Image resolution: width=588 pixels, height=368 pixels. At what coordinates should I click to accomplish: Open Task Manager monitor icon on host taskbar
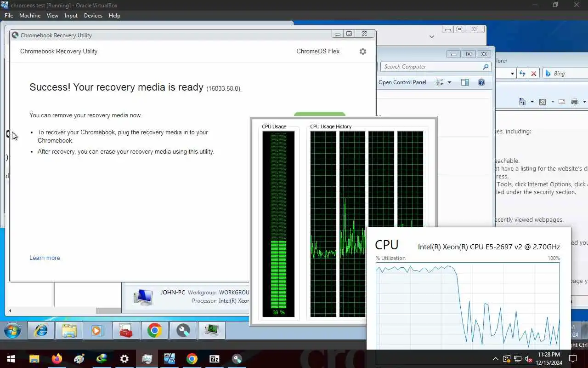click(147, 359)
